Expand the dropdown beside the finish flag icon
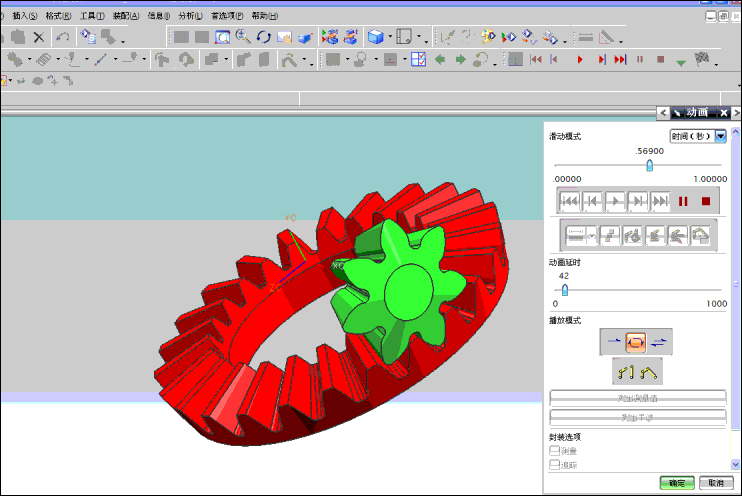This screenshot has width=742, height=496. [x=716, y=63]
